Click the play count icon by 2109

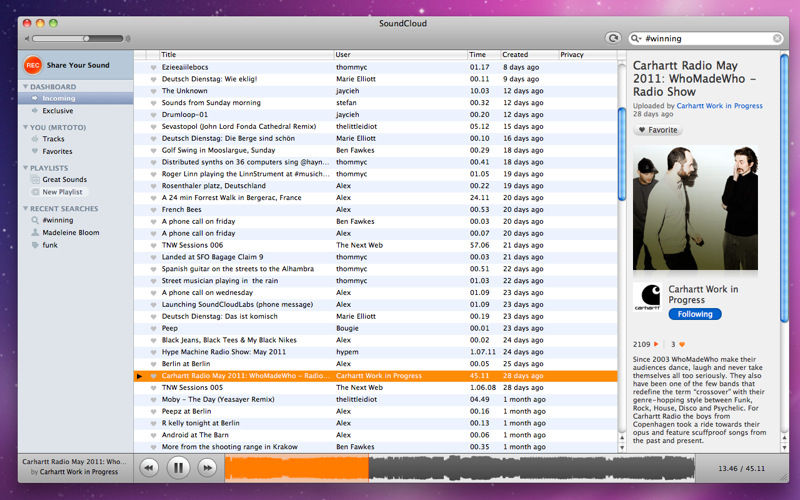click(656, 344)
